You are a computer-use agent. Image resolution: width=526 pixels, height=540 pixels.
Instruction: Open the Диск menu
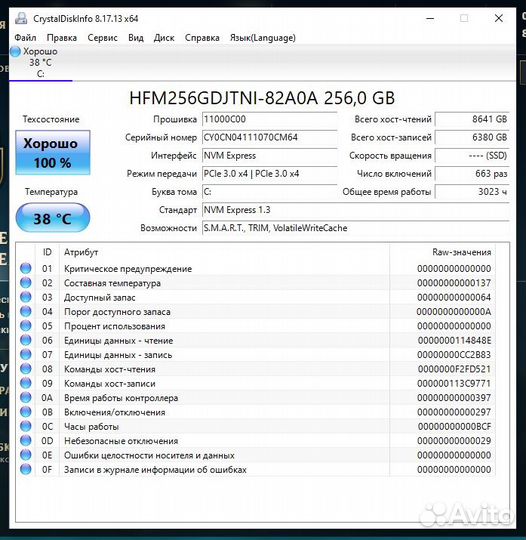click(164, 38)
